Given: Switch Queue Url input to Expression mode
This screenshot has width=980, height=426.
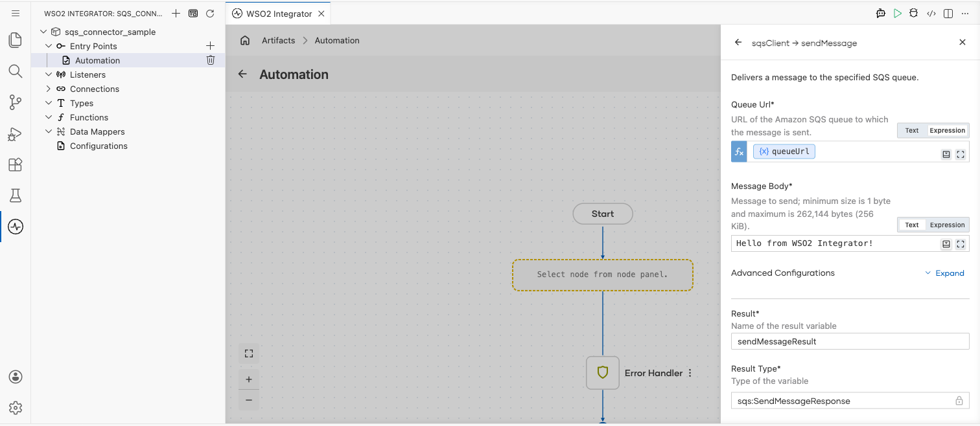Looking at the screenshot, I should (x=947, y=130).
